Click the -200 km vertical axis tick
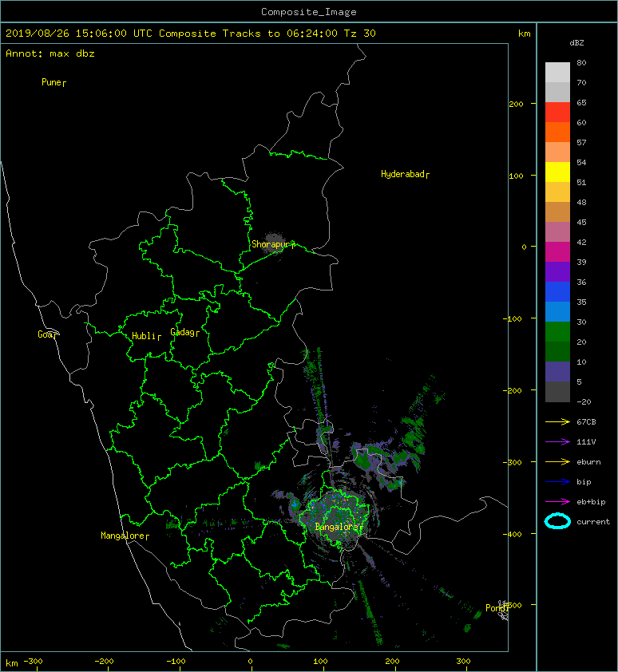 tap(513, 390)
